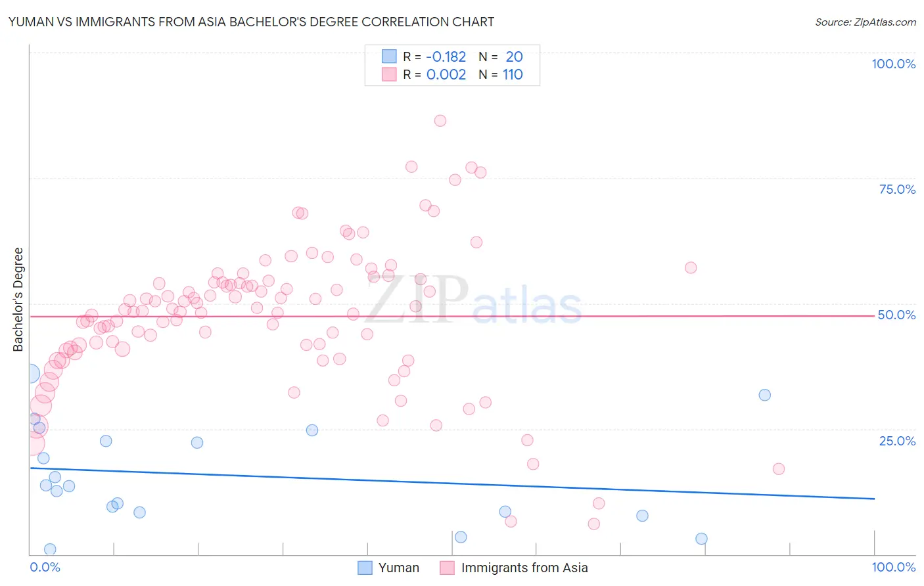
Task: Click the pink R = 0.002 stats swatch
Action: [389, 74]
